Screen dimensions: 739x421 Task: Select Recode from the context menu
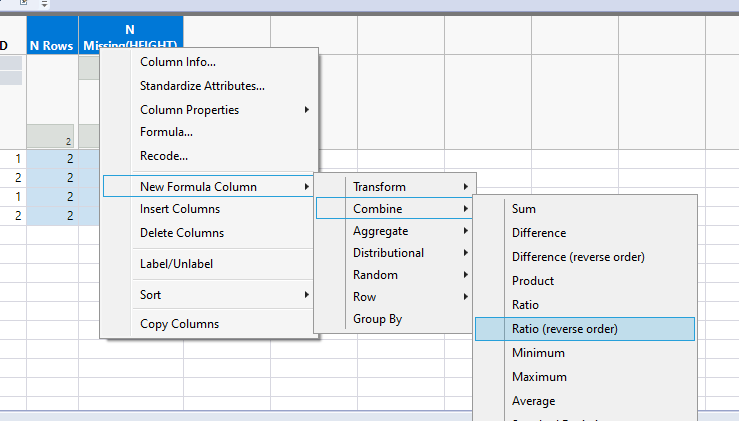[x=164, y=156]
